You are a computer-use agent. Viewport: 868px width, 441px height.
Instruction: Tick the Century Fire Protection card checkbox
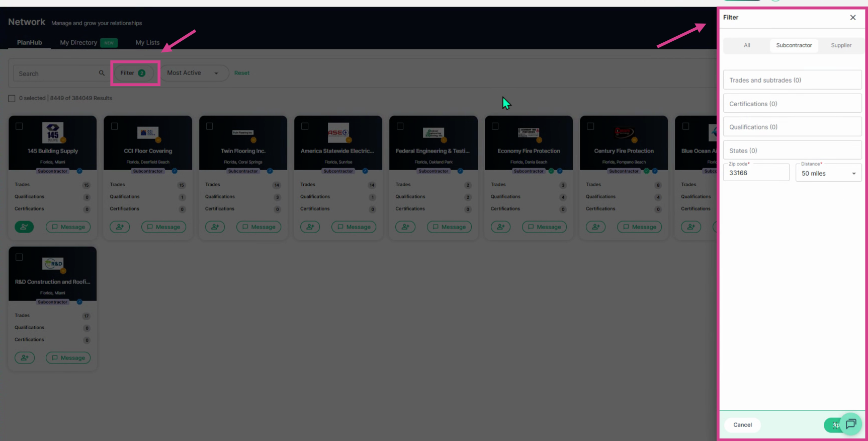tap(590, 126)
